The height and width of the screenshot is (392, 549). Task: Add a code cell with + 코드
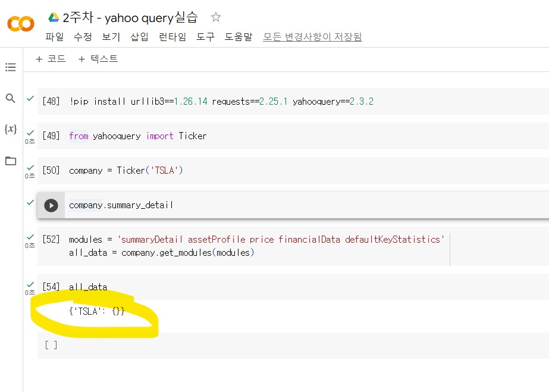tap(51, 59)
